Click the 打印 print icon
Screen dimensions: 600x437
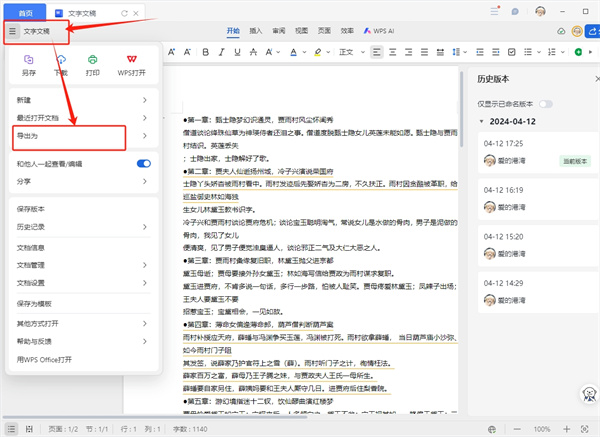[93, 60]
